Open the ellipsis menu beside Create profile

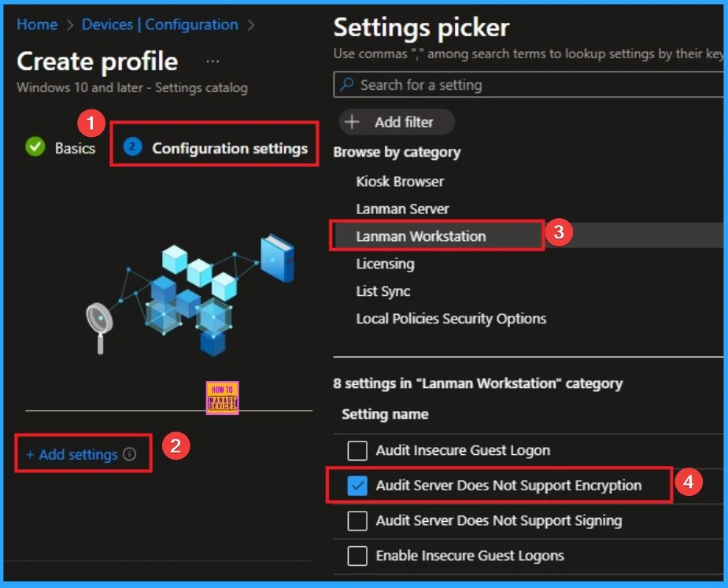click(212, 61)
